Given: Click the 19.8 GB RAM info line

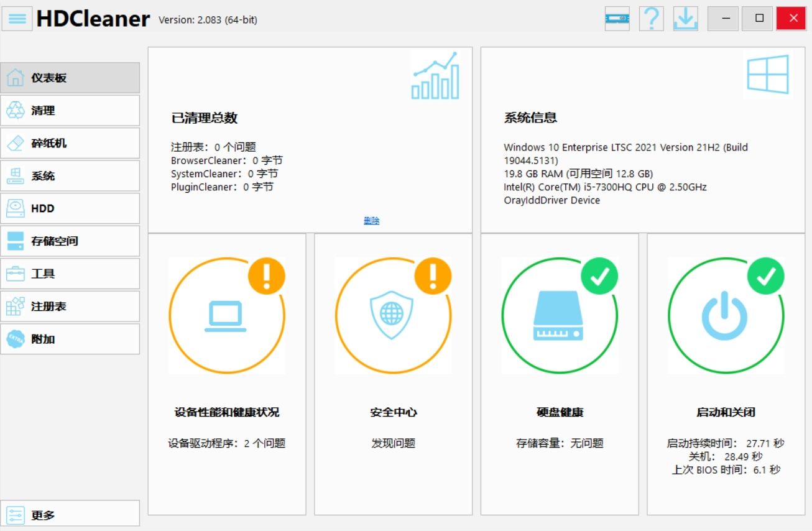Looking at the screenshot, I should 578,173.
